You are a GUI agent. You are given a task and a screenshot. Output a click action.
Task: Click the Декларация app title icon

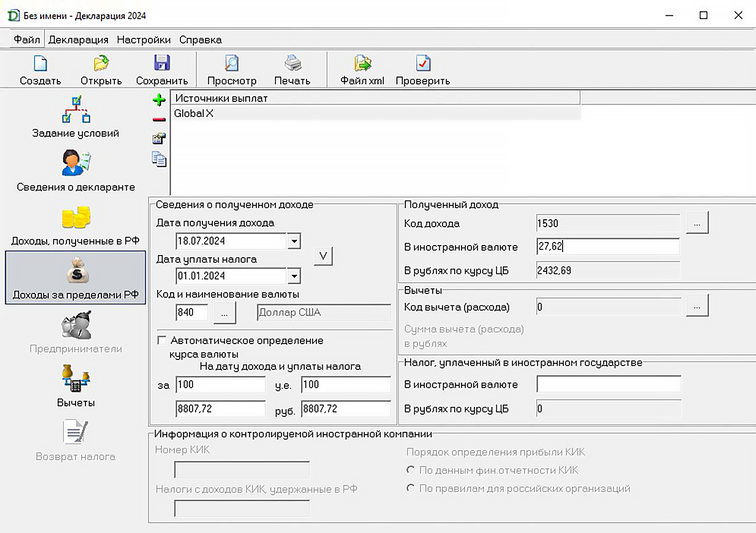coord(13,15)
